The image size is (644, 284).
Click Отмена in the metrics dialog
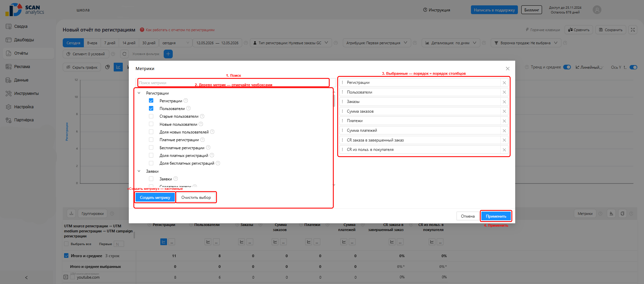(468, 216)
